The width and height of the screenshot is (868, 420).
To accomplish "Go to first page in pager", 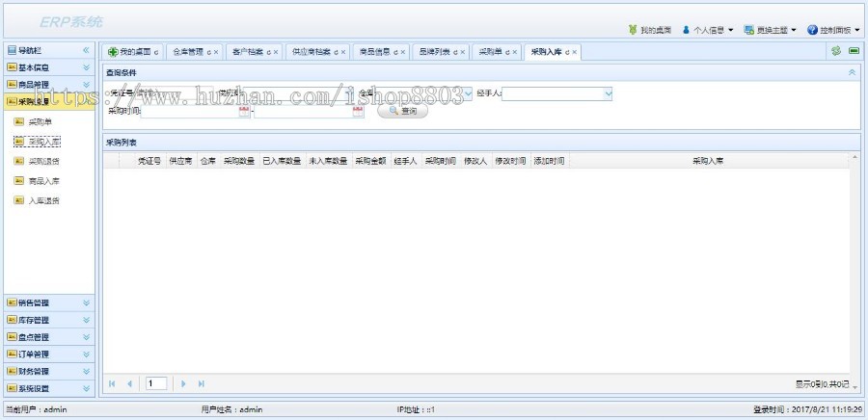I will [x=112, y=383].
